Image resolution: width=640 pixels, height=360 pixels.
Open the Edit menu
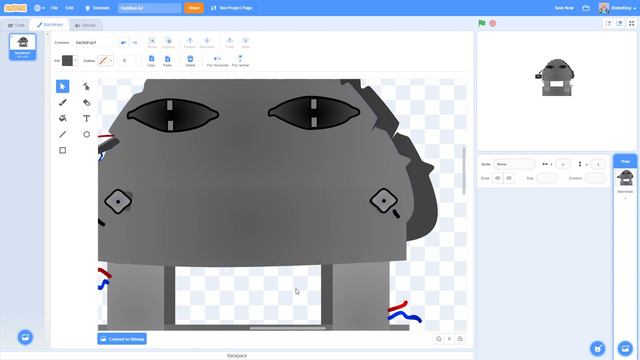point(70,8)
